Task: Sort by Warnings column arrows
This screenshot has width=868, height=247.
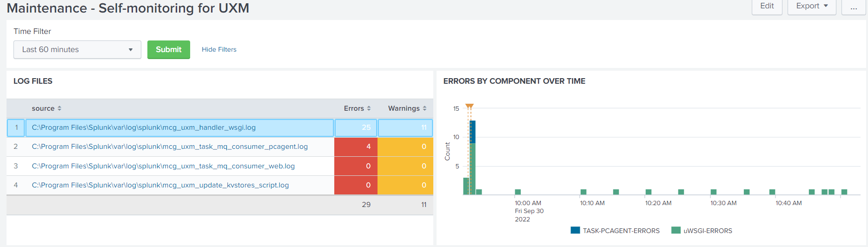Action: click(424, 108)
